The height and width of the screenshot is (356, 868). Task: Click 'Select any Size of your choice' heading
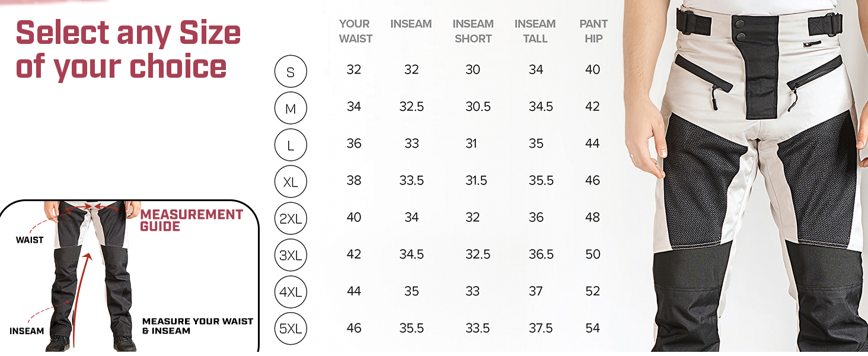pos(128,50)
